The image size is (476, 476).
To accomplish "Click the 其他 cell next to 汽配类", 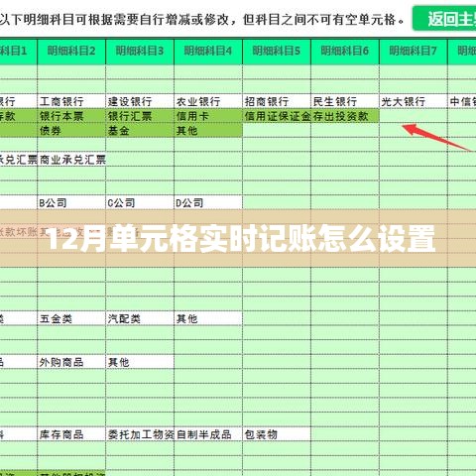I will click(x=208, y=318).
